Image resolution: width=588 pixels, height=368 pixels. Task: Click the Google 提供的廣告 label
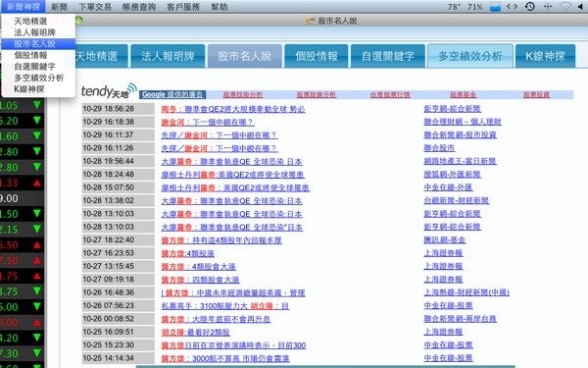(x=172, y=94)
